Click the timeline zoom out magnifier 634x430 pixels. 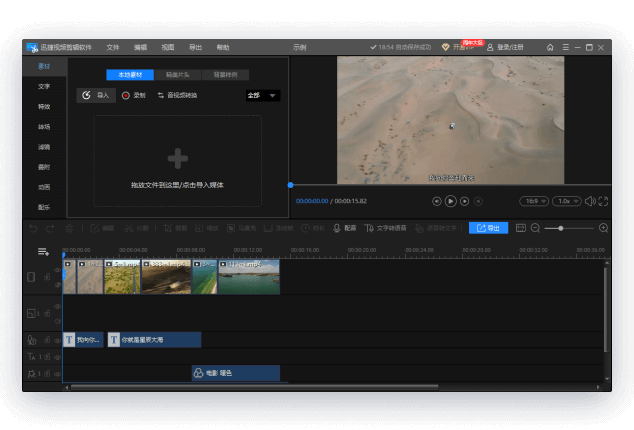(x=535, y=228)
